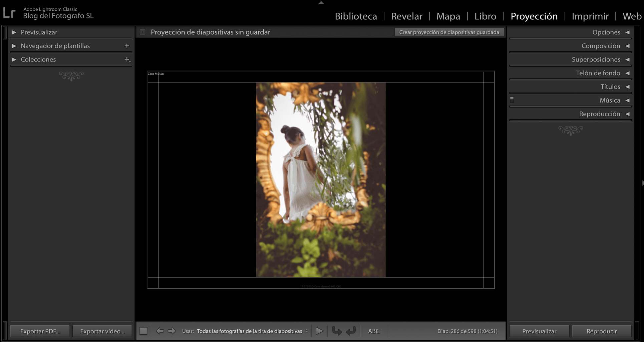Switch to Imprimir module

(x=590, y=16)
